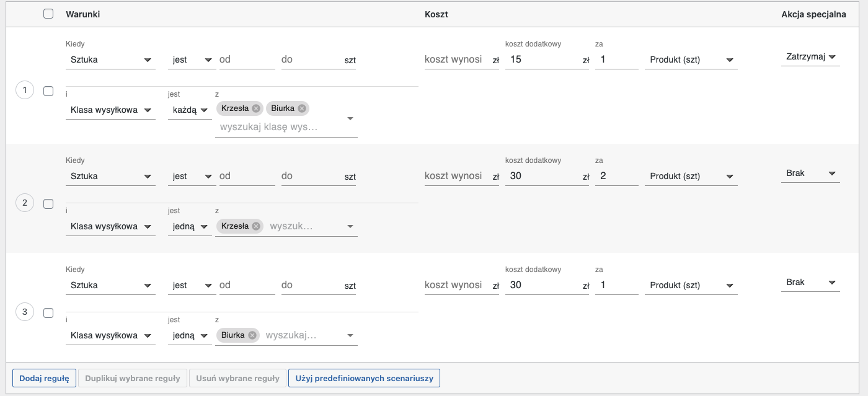
Task: Open 'każdą' operator dropdown in rule 1
Action: coord(190,110)
